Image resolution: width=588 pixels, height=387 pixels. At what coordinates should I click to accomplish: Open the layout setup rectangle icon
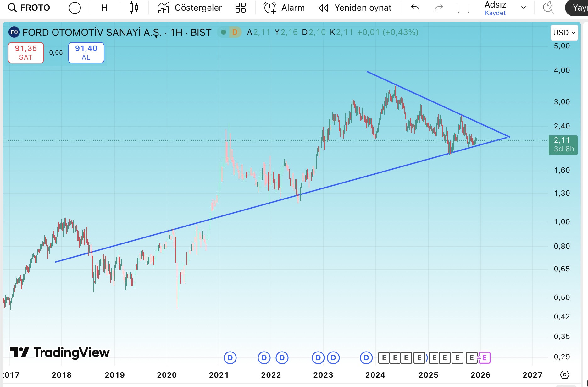click(463, 8)
